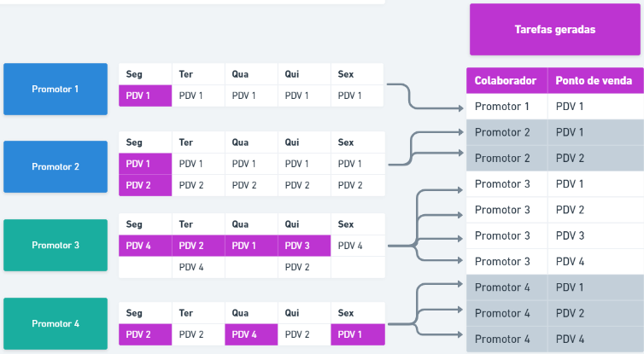Viewport: 644px width, 354px height.
Task: Select the blue Promotor 2 block
Action: pyautogui.click(x=55, y=167)
